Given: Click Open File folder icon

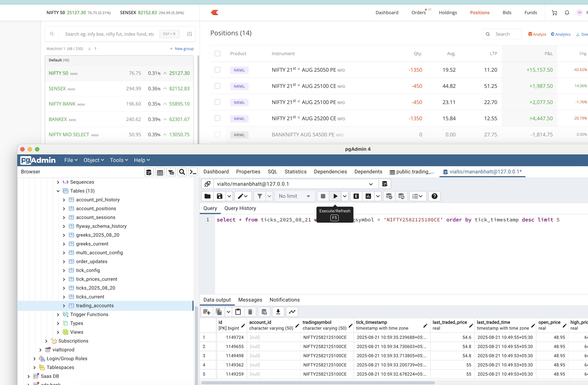Looking at the screenshot, I should pos(208,196).
